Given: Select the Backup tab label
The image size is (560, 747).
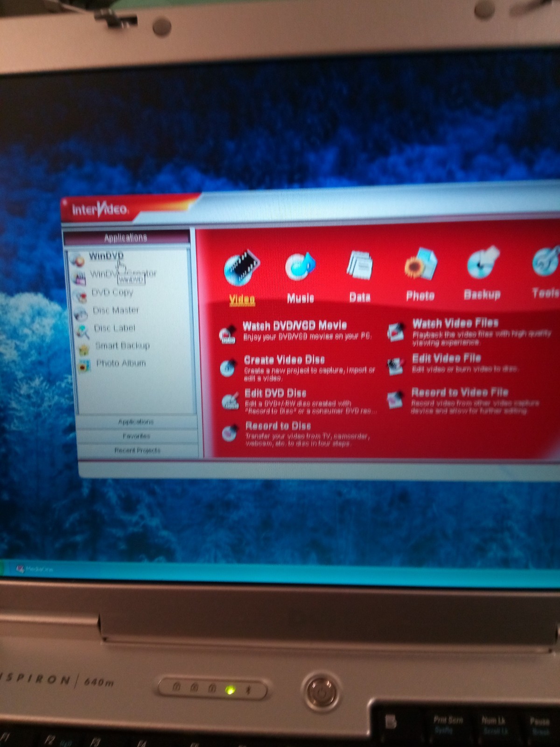Looking at the screenshot, I should coord(482,294).
